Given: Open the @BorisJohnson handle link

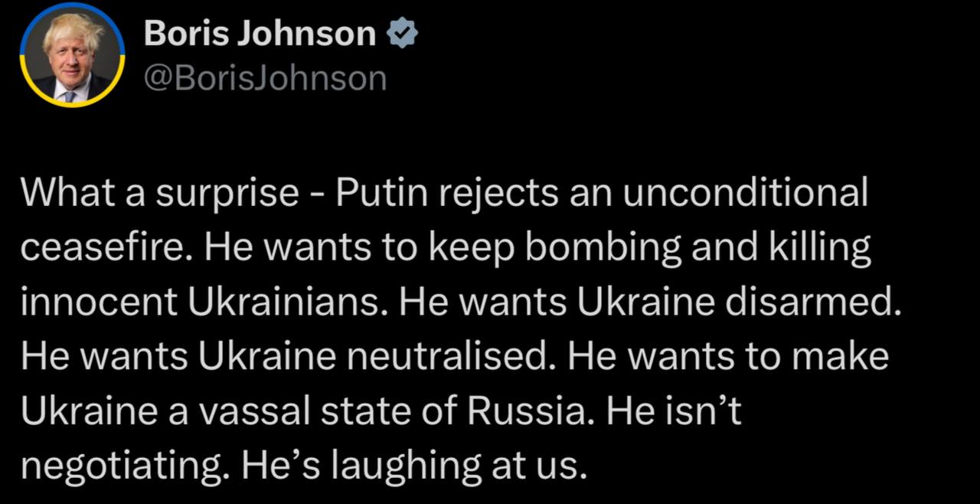Looking at the screenshot, I should coord(265,78).
